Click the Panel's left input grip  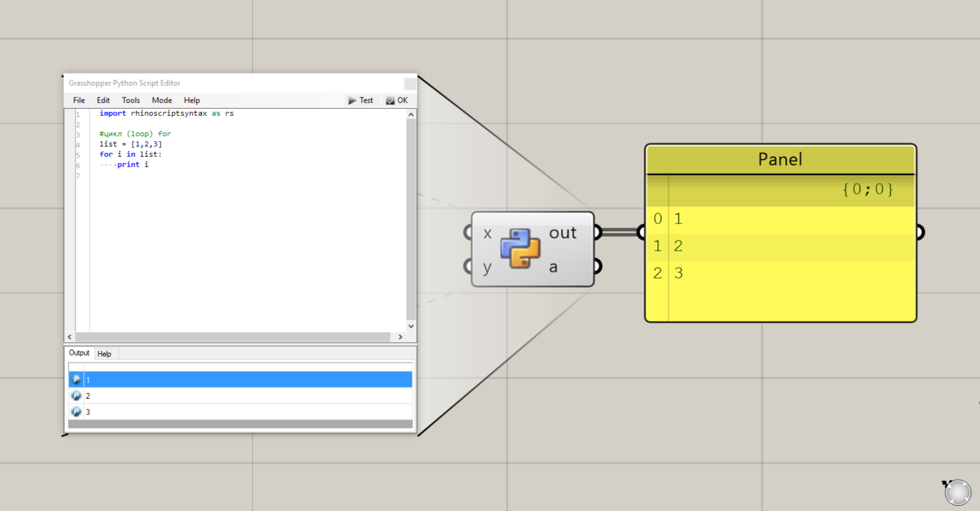click(x=642, y=232)
